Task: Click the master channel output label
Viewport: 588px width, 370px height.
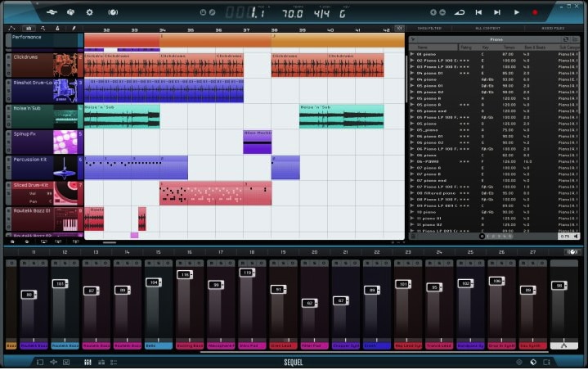Action: click(x=563, y=345)
